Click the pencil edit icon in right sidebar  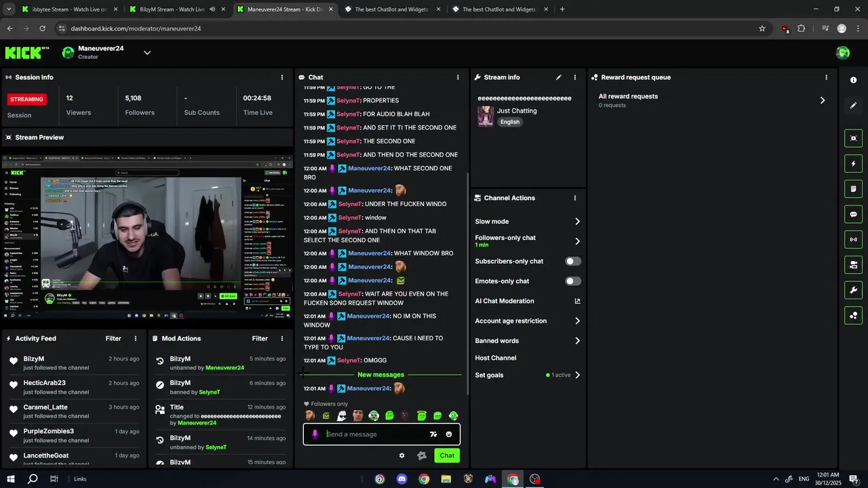click(853, 105)
